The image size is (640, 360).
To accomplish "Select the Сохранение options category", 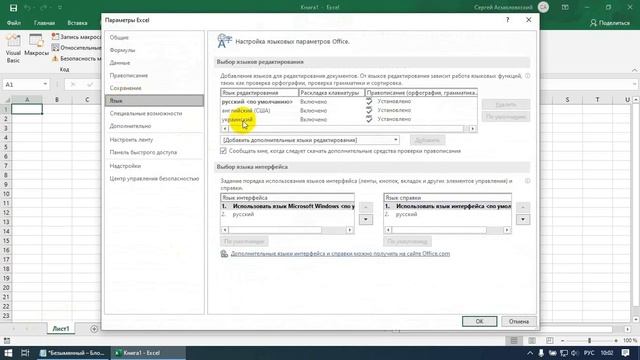I will point(154,88).
